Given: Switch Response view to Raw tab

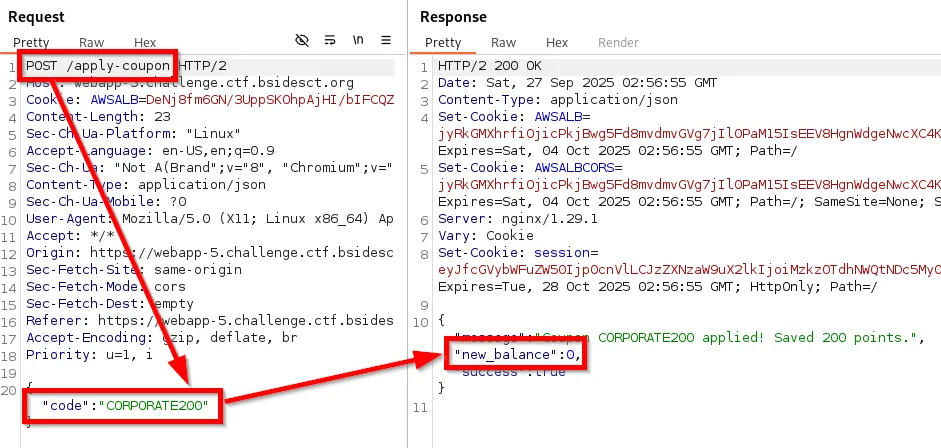Looking at the screenshot, I should click(x=504, y=43).
